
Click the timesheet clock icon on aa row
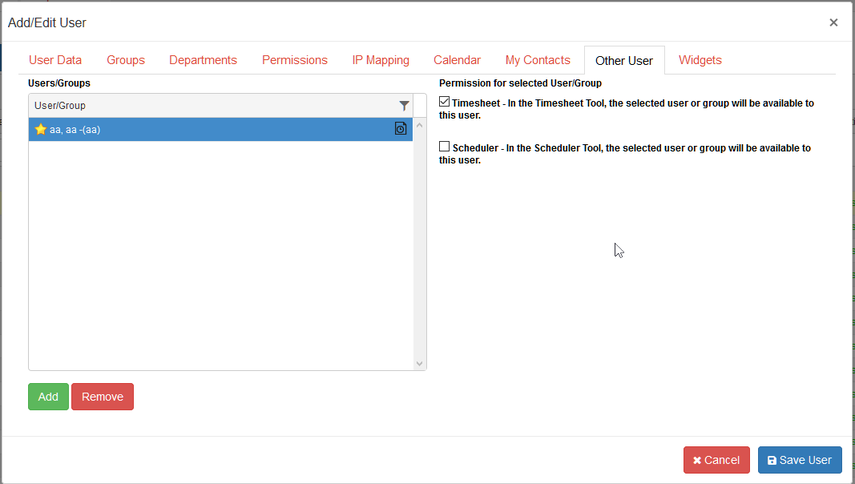(401, 129)
